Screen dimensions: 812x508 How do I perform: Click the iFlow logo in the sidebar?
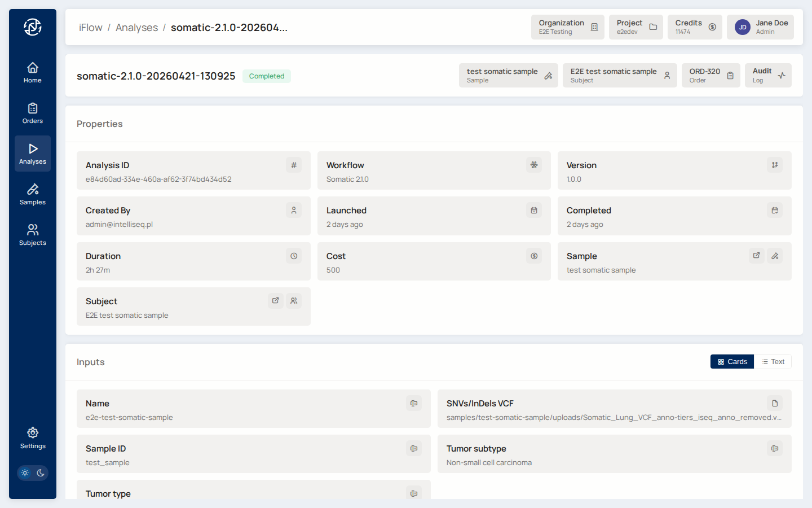pyautogui.click(x=33, y=27)
